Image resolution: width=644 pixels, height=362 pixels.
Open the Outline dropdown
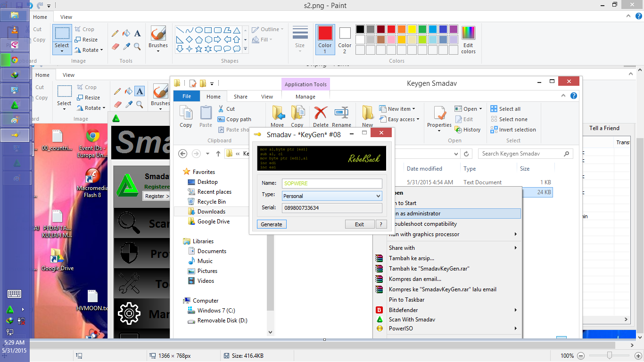pyautogui.click(x=282, y=29)
